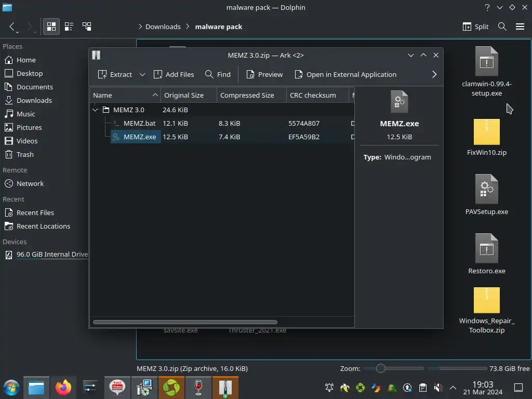This screenshot has width=532, height=399.
Task: Click the malware pack breadcrumb
Action: point(219,27)
